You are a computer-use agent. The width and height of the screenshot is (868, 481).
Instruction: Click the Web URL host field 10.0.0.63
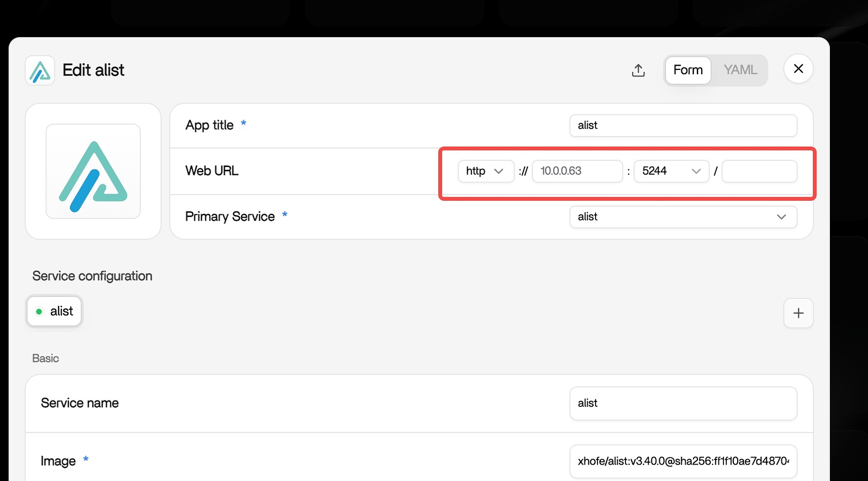tap(577, 171)
